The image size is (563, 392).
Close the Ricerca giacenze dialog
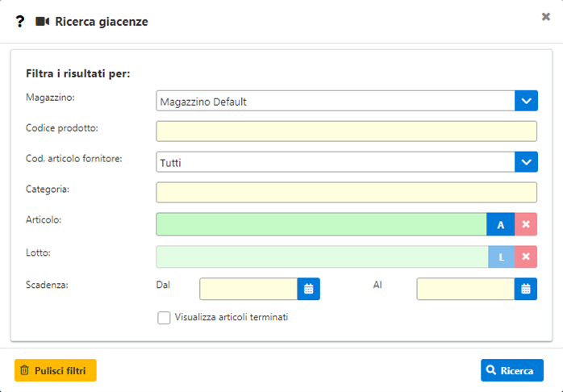pyautogui.click(x=546, y=16)
